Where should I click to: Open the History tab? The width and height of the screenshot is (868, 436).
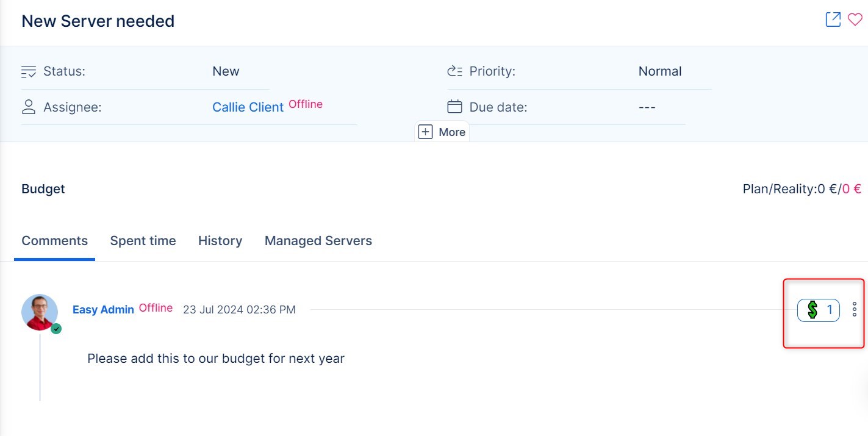coord(220,241)
